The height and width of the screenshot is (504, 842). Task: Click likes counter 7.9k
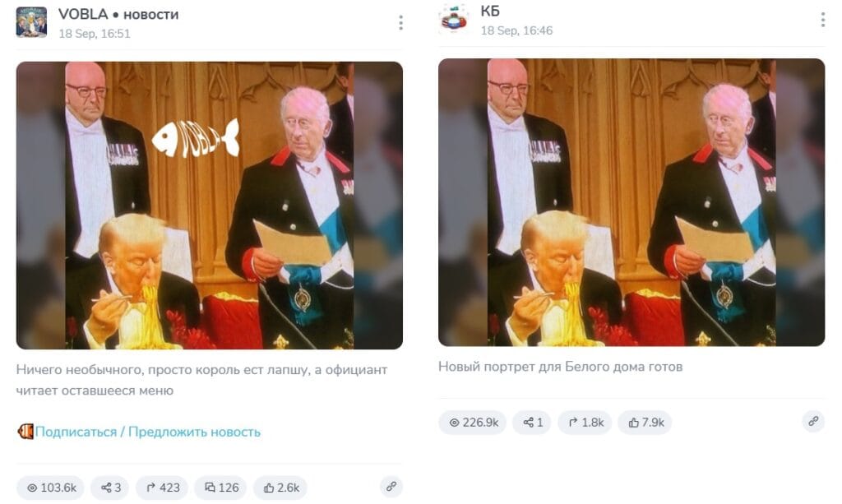click(645, 423)
